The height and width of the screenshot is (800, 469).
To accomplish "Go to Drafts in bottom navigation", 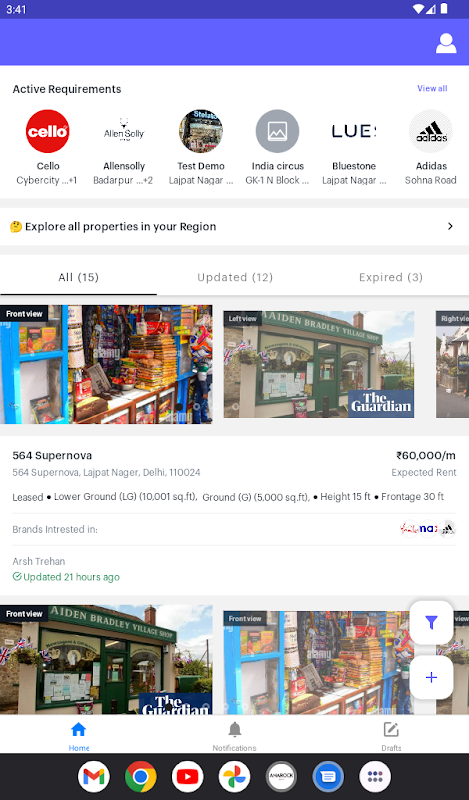I will point(391,736).
